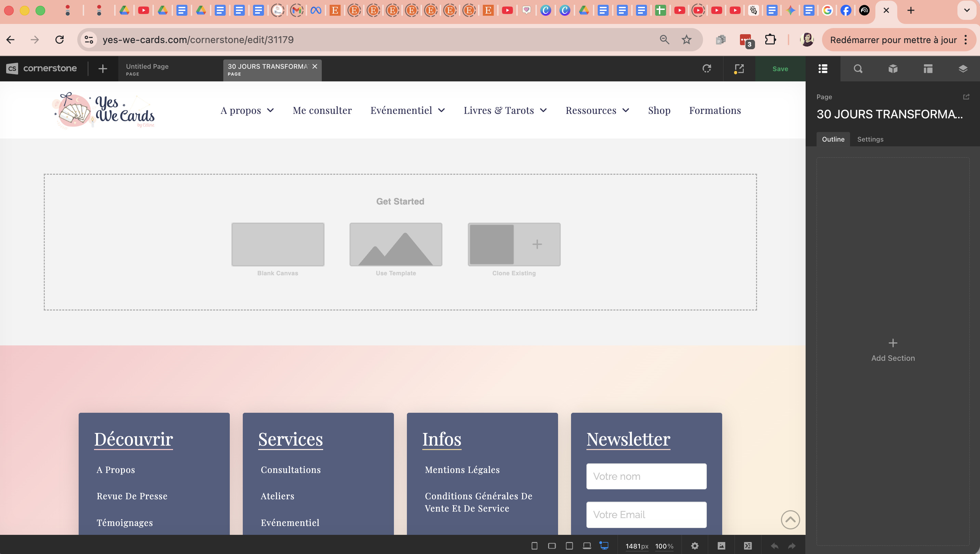Image resolution: width=980 pixels, height=554 pixels.
Task: Switch to phone portrait preview mode
Action: coord(534,546)
